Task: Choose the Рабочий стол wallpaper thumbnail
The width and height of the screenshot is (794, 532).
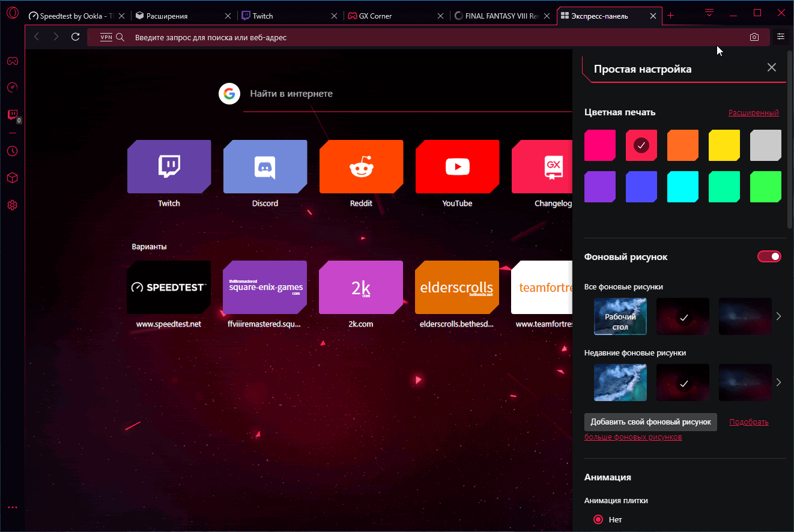Action: point(620,316)
